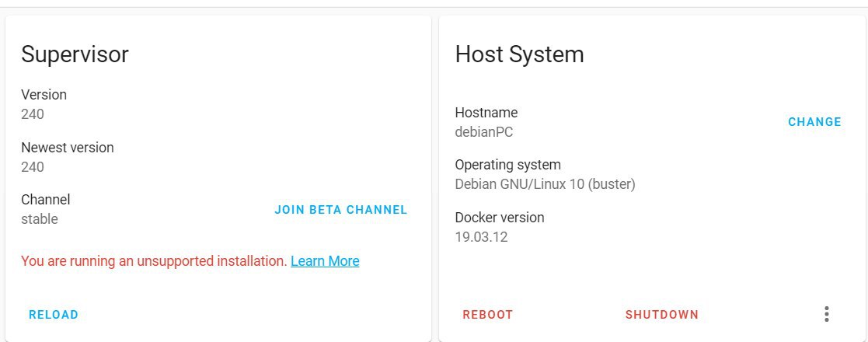Viewport: 868px width, 342px height.
Task: Open the Learn More link
Action: tap(325, 260)
